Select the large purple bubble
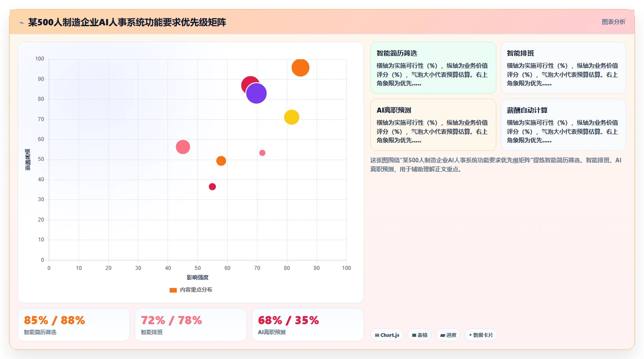The image size is (644, 359). coord(257,93)
